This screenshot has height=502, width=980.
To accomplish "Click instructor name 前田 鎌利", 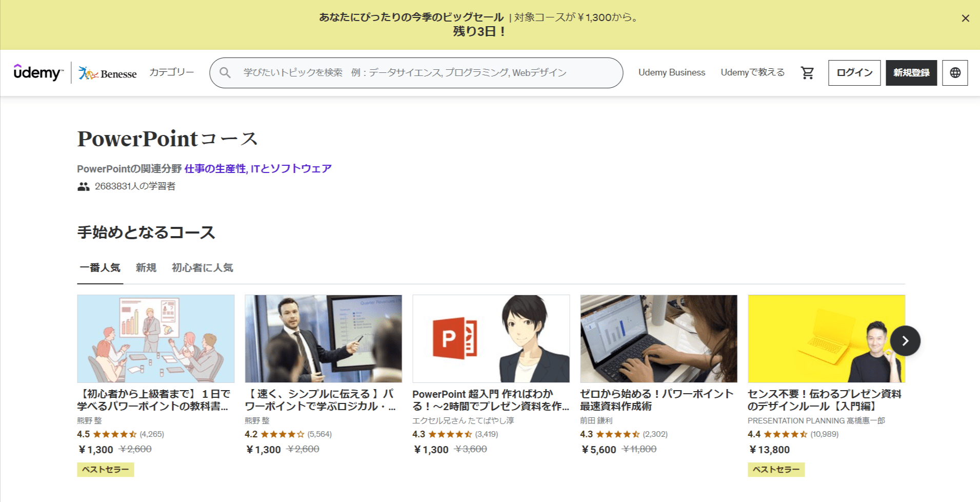I will pyautogui.click(x=596, y=420).
